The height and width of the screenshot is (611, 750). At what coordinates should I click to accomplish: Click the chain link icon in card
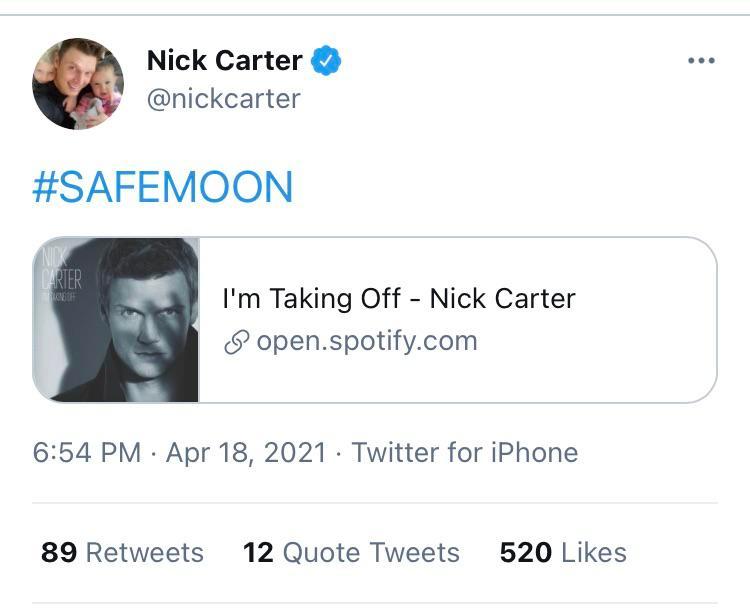tap(236, 342)
